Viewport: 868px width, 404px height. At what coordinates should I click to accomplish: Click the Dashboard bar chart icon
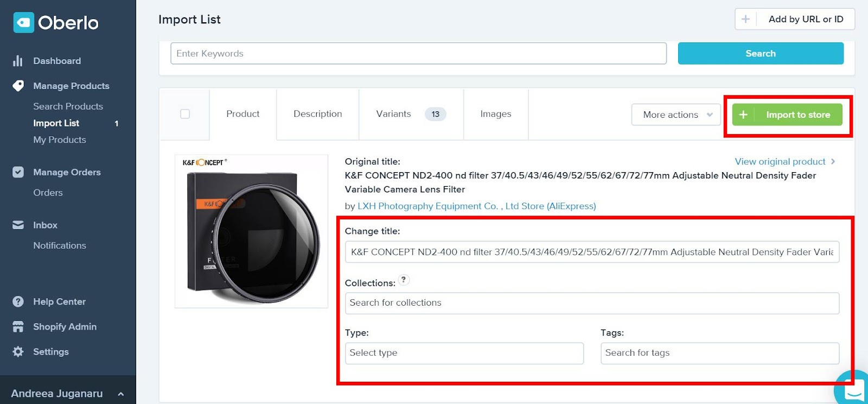tap(18, 61)
